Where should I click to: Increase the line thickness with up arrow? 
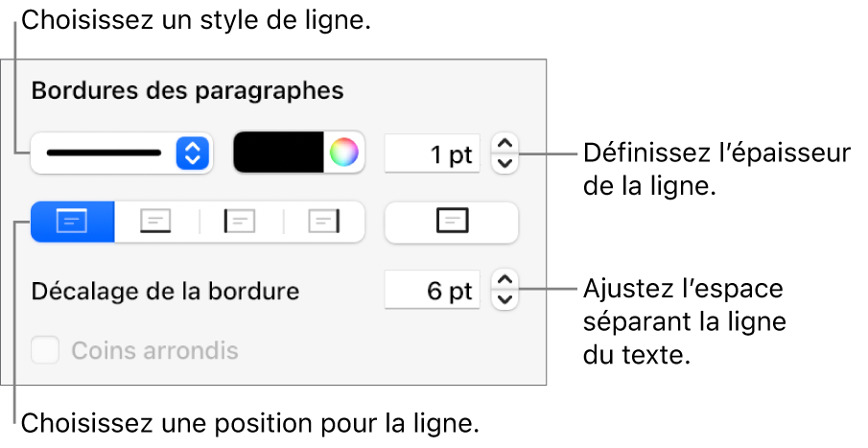[504, 144]
